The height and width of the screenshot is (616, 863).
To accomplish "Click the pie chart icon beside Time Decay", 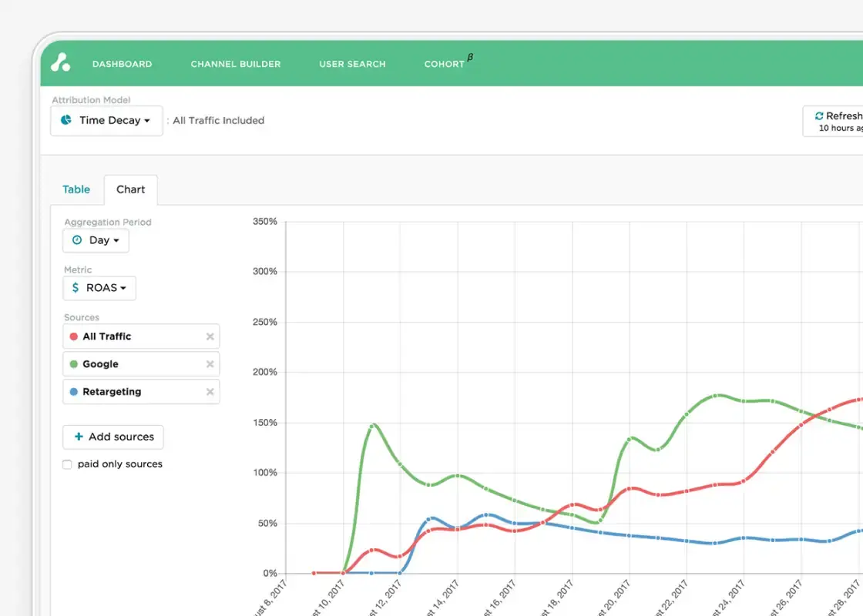I will pos(68,120).
